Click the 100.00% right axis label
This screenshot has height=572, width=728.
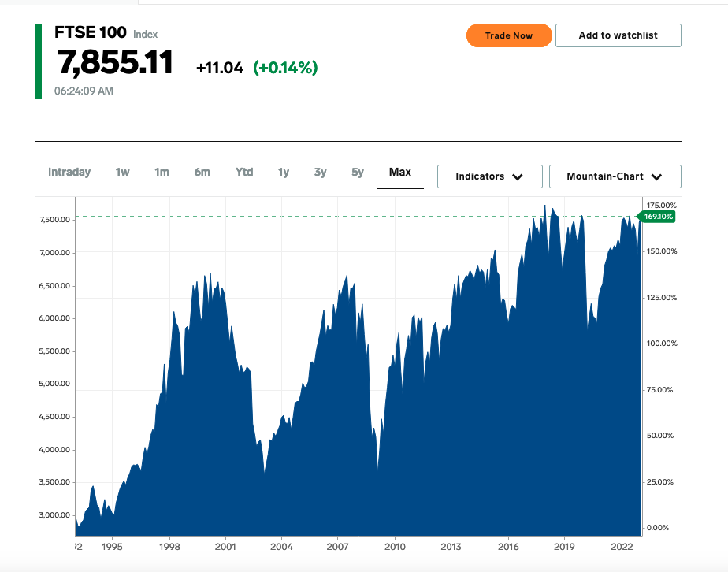pyautogui.click(x=662, y=344)
